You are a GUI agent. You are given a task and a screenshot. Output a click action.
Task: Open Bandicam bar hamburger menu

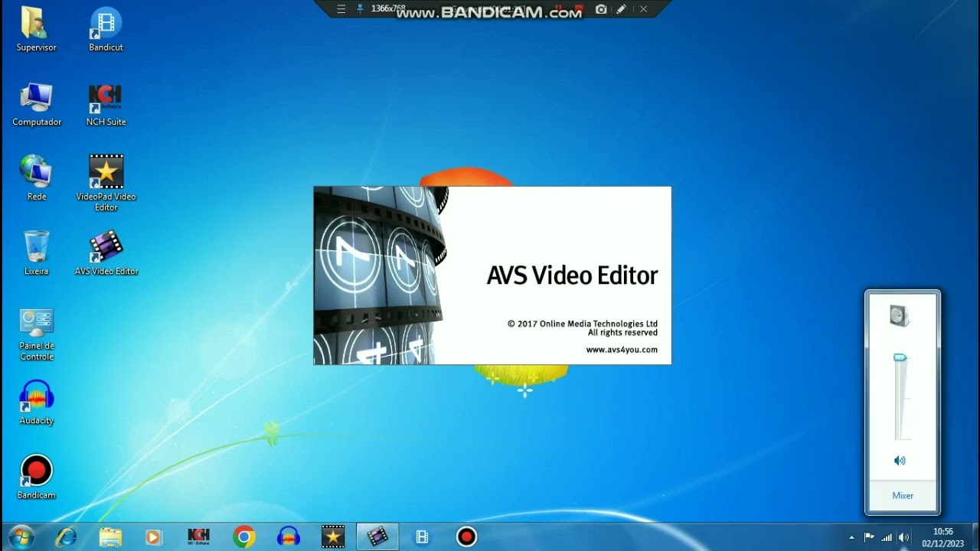[341, 9]
